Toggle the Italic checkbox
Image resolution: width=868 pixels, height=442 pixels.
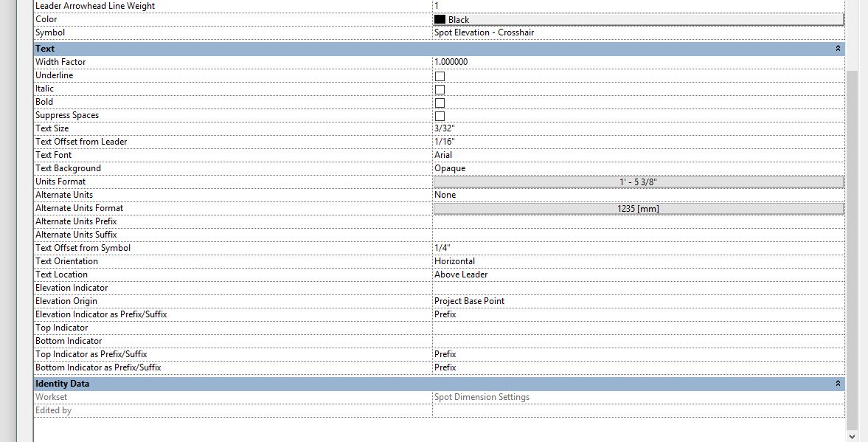[440, 89]
